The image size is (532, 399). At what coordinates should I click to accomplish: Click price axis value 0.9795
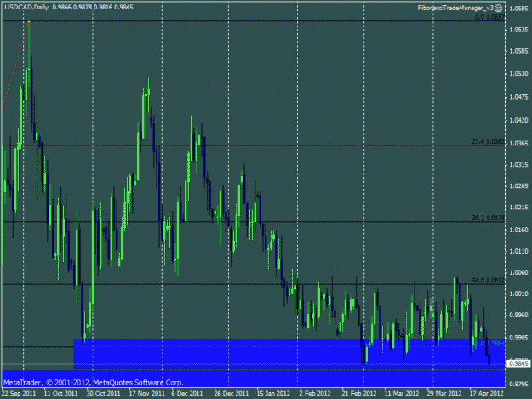(518, 385)
